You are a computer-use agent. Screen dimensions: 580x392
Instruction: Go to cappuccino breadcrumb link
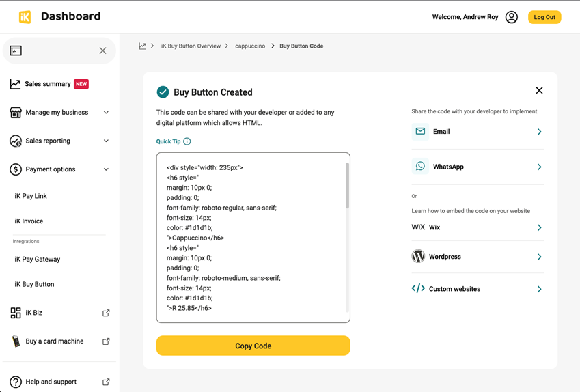click(250, 46)
